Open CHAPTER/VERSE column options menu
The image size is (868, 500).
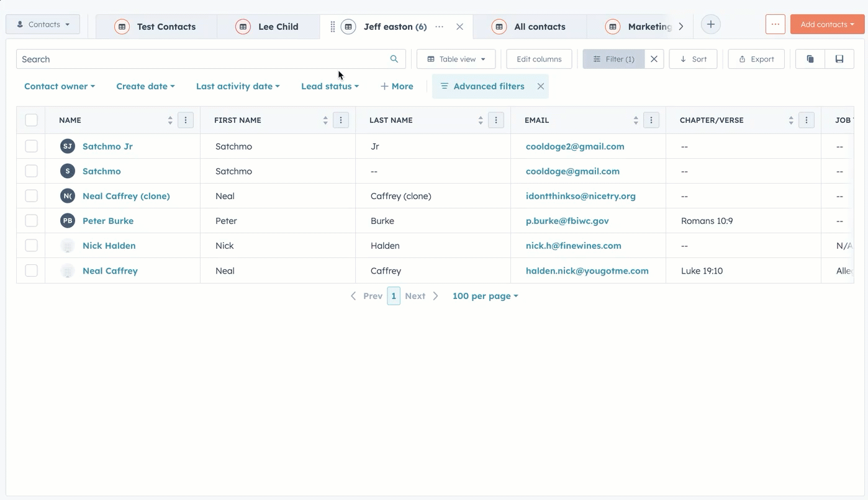[x=807, y=120]
